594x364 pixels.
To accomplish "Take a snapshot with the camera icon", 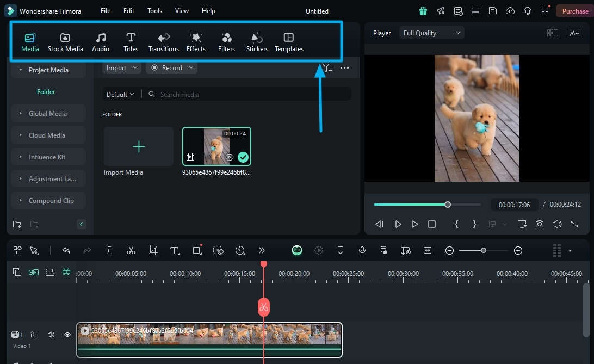I will coord(539,224).
